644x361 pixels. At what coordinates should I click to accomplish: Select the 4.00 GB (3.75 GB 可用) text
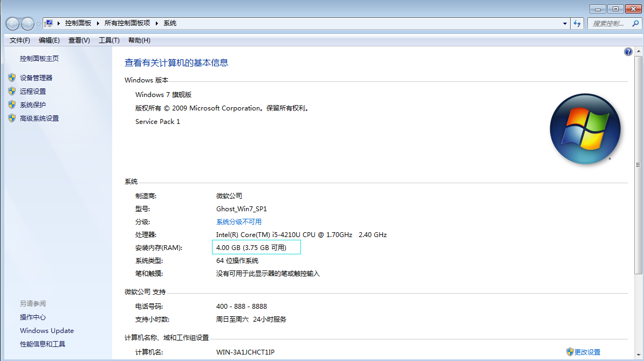click(x=251, y=248)
